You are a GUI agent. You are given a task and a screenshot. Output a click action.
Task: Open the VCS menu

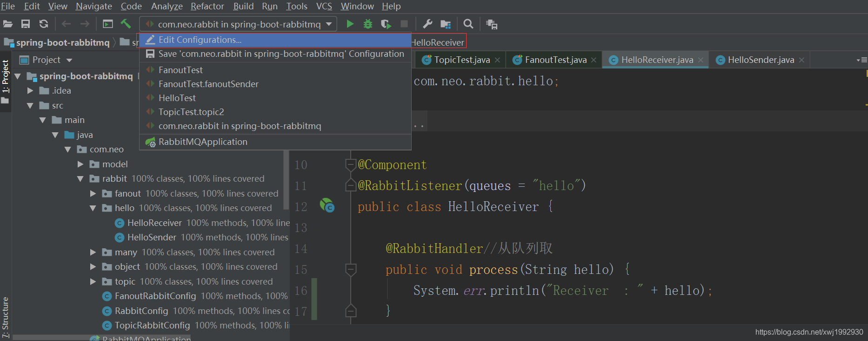coord(324,6)
